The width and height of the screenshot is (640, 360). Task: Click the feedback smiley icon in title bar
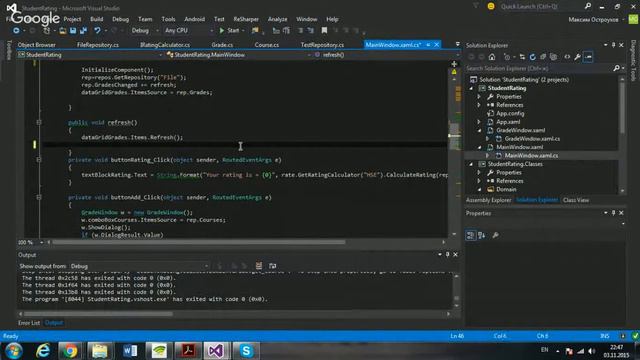491,6
